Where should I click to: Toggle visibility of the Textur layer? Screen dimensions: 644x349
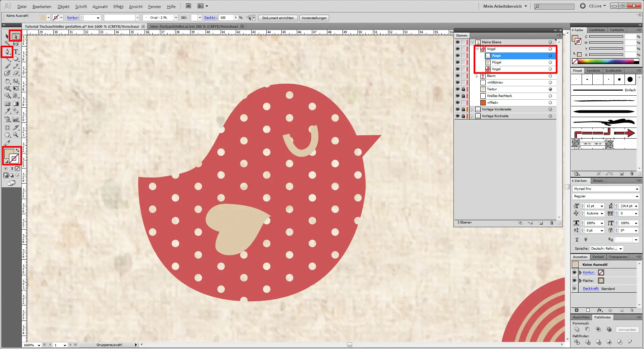point(458,89)
